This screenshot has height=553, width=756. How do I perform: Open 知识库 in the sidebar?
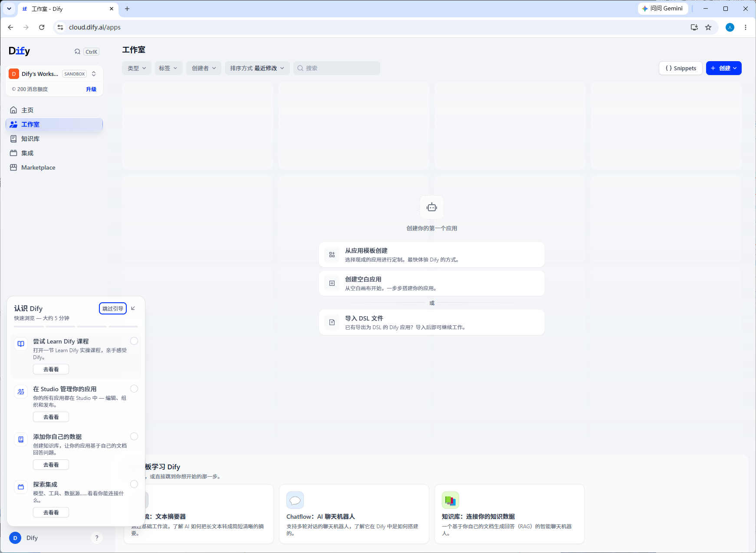click(x=54, y=139)
